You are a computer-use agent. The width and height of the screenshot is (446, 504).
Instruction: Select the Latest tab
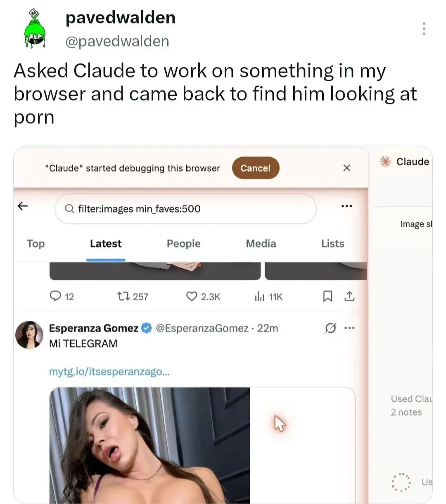(106, 244)
